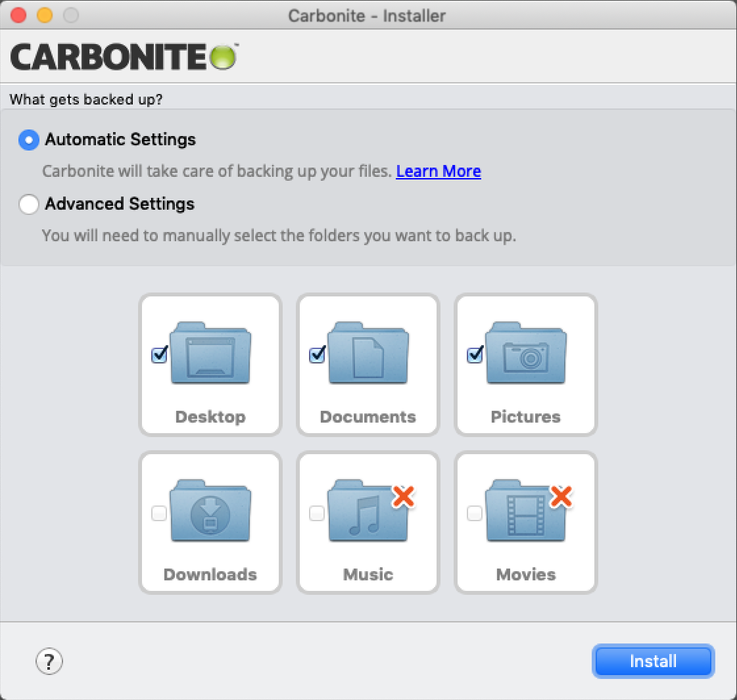Image resolution: width=737 pixels, height=700 pixels.
Task: Disable the Pictures backup checkbox
Action: (475, 355)
